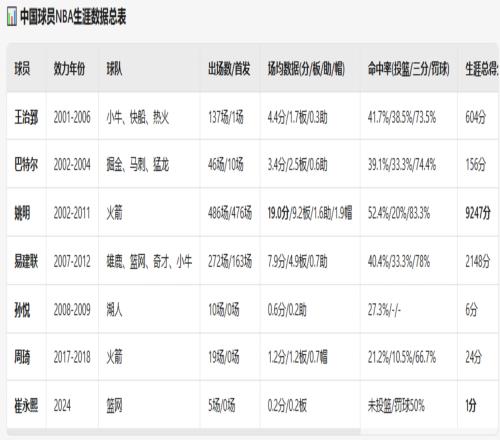Click the shooting cell 39.1%/33.3%/74.4%
This screenshot has height=440, width=500.
402,165
